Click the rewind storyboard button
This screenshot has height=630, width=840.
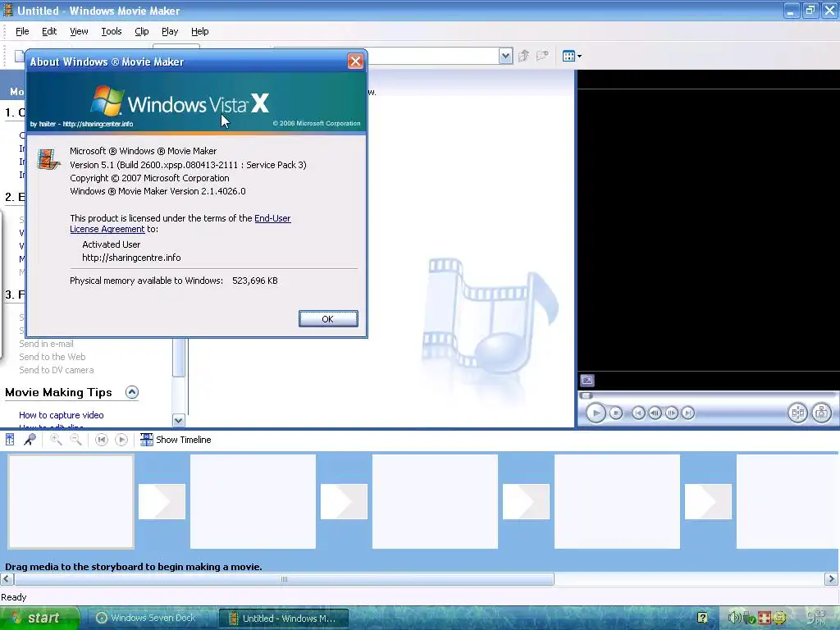pyautogui.click(x=101, y=440)
